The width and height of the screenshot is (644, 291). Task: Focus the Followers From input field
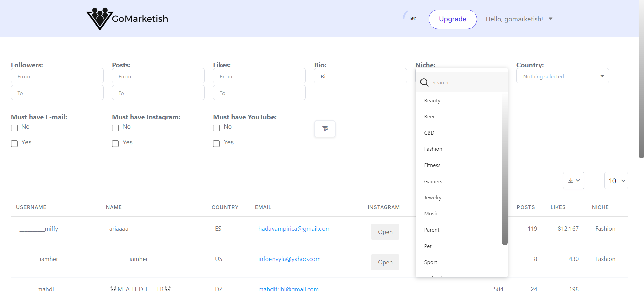57,76
